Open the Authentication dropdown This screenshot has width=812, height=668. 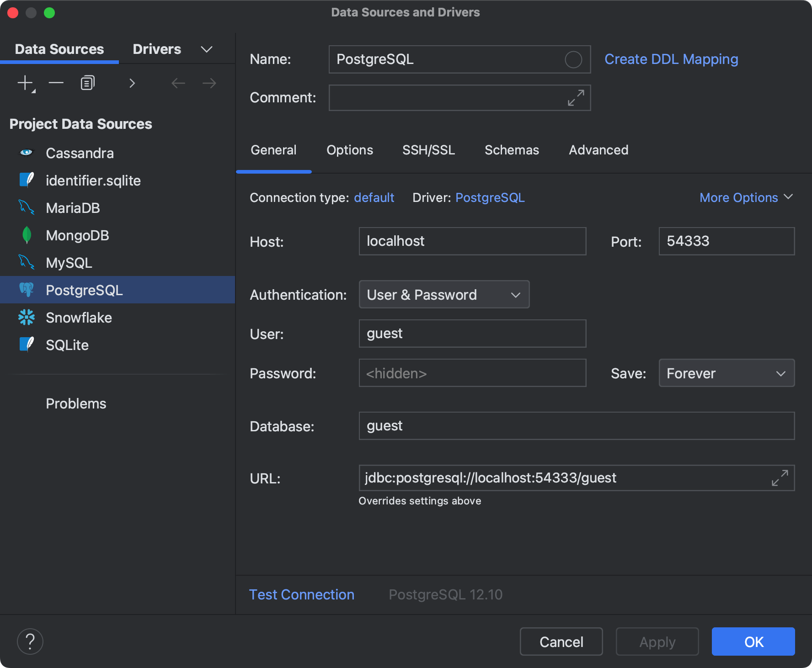point(515,294)
